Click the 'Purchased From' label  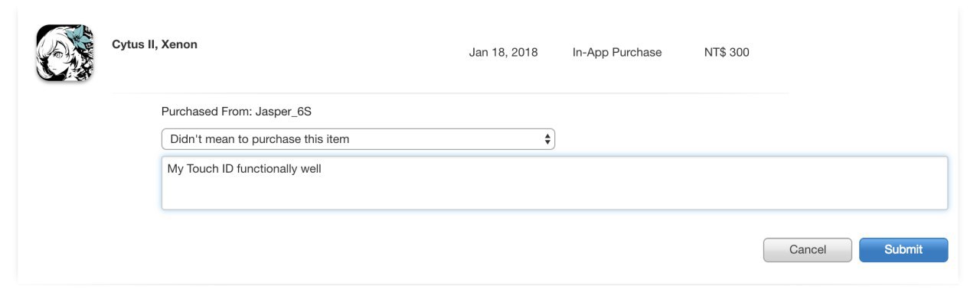point(207,112)
